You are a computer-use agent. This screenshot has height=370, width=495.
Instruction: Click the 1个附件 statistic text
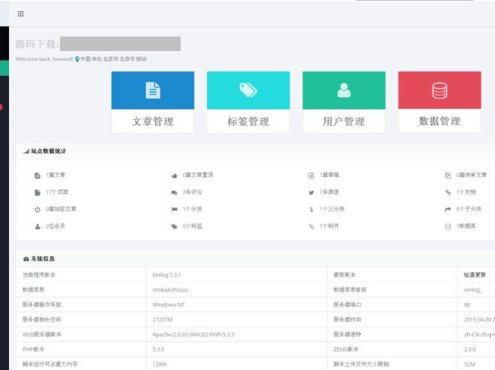click(329, 226)
